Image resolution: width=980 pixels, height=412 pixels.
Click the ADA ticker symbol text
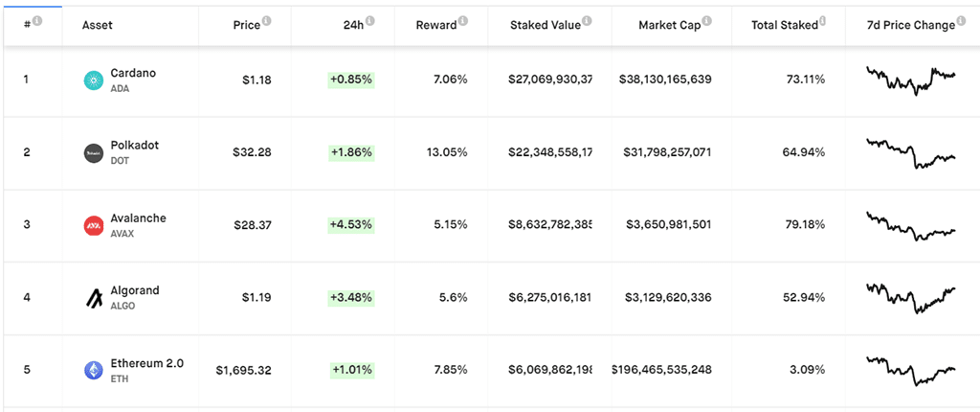pos(120,89)
